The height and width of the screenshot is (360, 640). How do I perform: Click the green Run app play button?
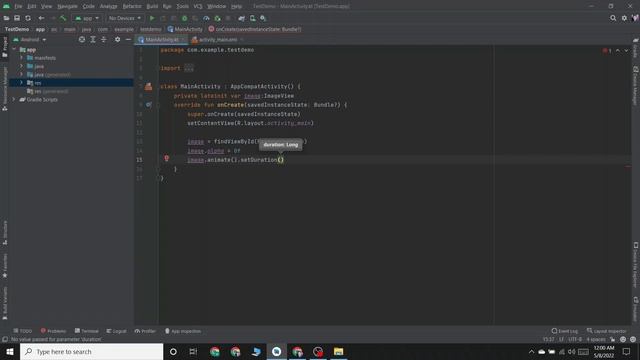tap(152, 18)
